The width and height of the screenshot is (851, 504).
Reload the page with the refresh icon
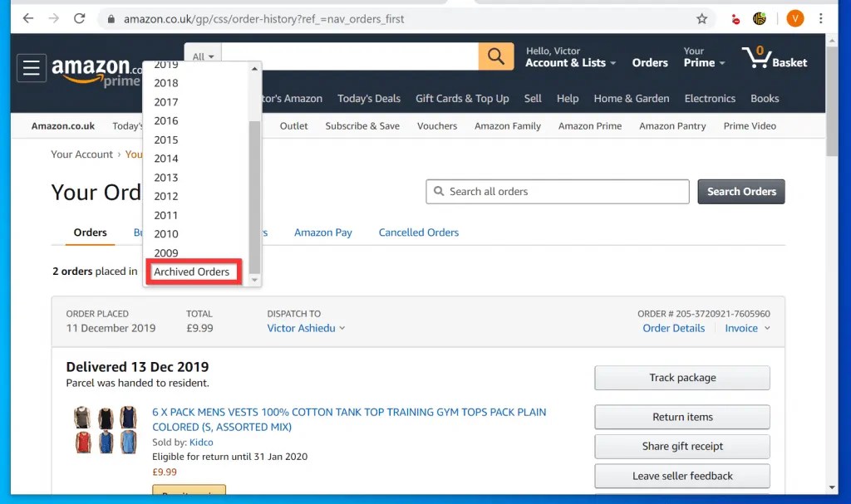click(79, 18)
